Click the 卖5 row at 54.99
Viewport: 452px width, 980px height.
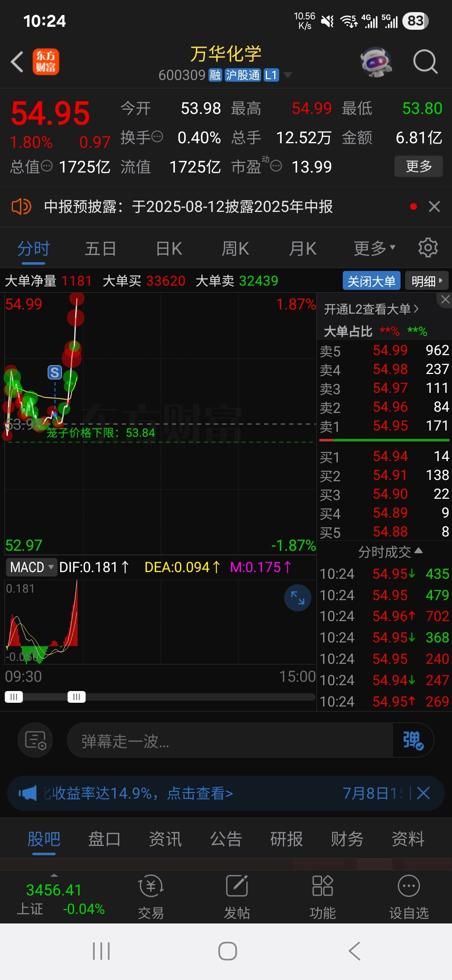[x=384, y=350]
